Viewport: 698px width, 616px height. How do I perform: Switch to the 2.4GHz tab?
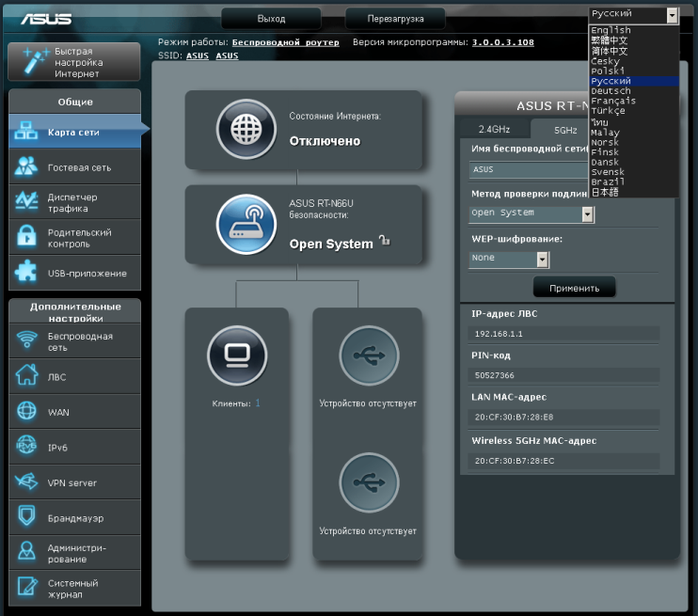click(494, 129)
